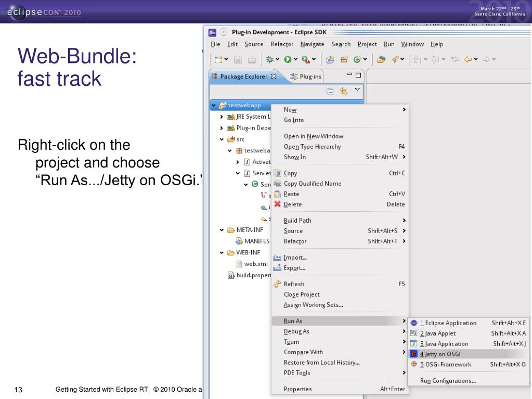Launch the Debug bug icon in toolbar
The width and height of the screenshot is (532, 399).
click(x=270, y=59)
